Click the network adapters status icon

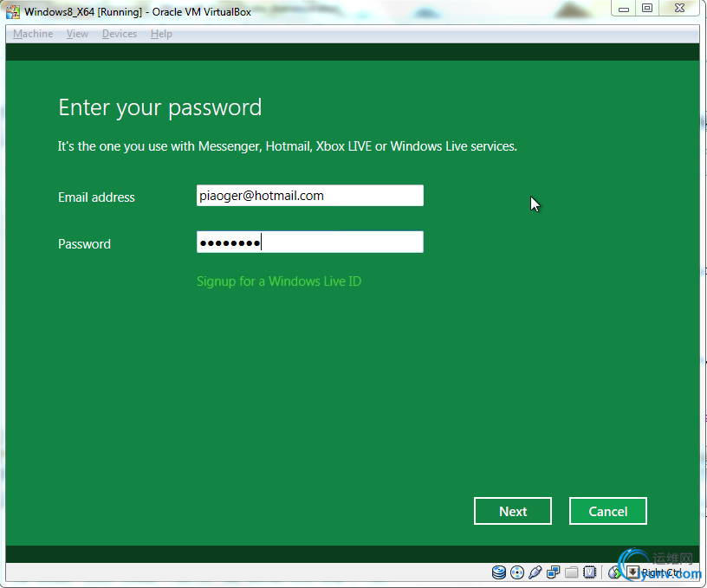click(554, 572)
